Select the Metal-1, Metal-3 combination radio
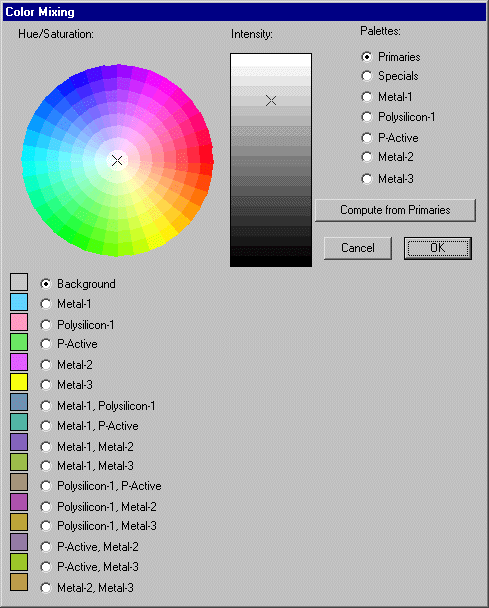This screenshot has width=489, height=608. tap(46, 466)
